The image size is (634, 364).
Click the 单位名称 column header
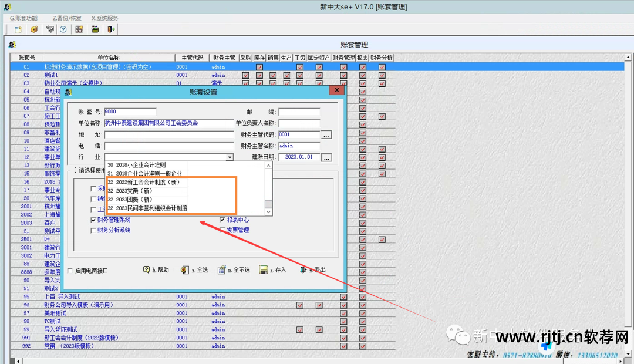coord(109,58)
